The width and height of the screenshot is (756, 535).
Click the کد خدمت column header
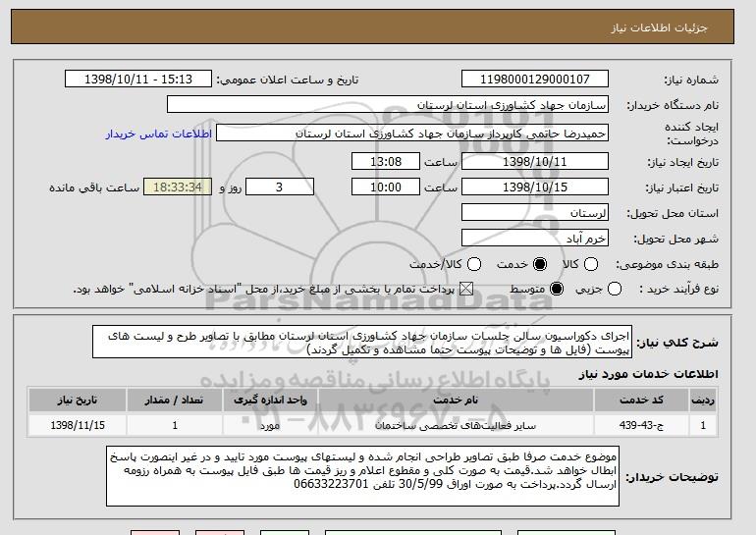(641, 401)
